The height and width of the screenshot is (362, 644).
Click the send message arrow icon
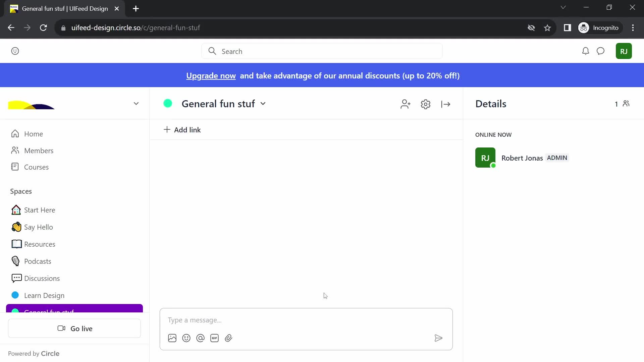(439, 338)
